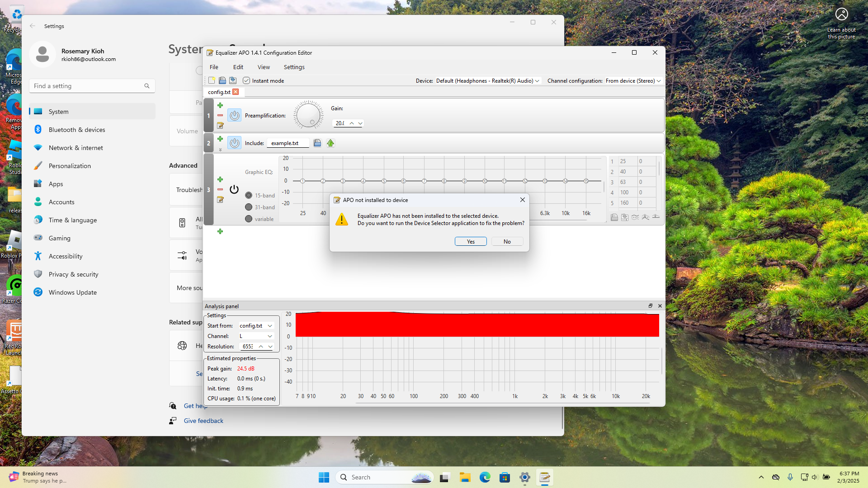Open Bluetooth & devices in Settings sidebar
The image size is (868, 488).
(92, 130)
